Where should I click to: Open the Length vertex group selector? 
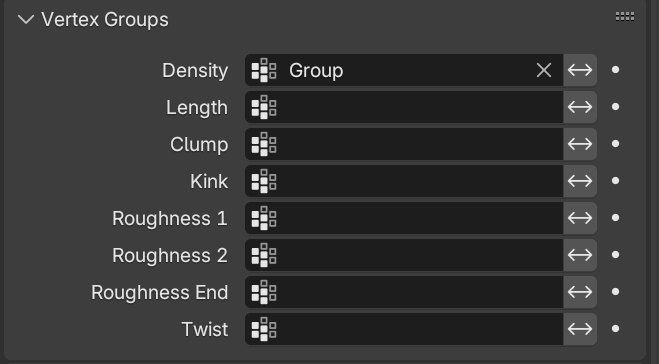(404, 107)
